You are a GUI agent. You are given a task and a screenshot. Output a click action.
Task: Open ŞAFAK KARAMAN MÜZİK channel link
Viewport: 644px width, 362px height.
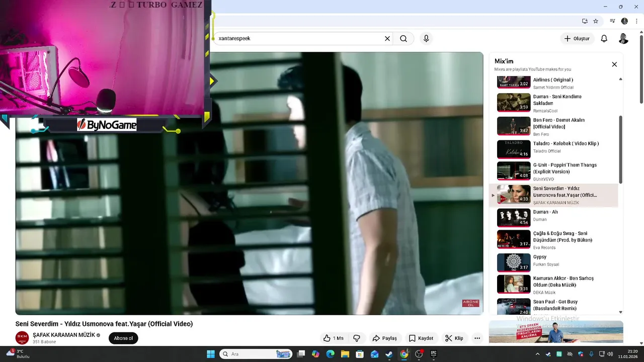[64, 335]
